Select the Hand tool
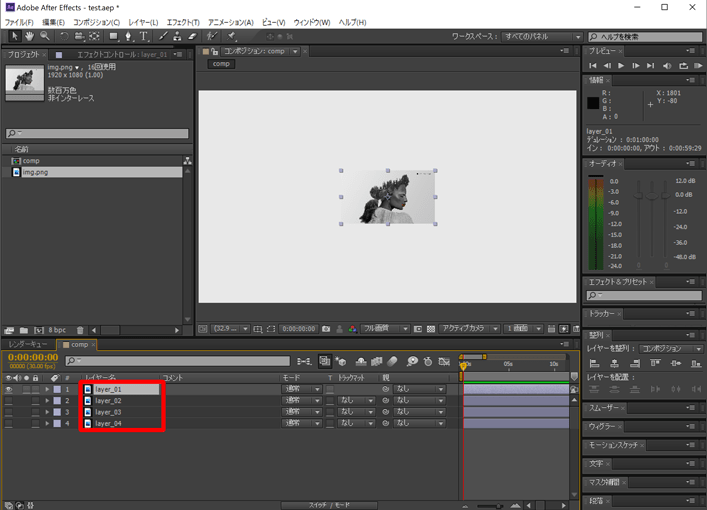The width and height of the screenshot is (707, 510). tap(29, 36)
